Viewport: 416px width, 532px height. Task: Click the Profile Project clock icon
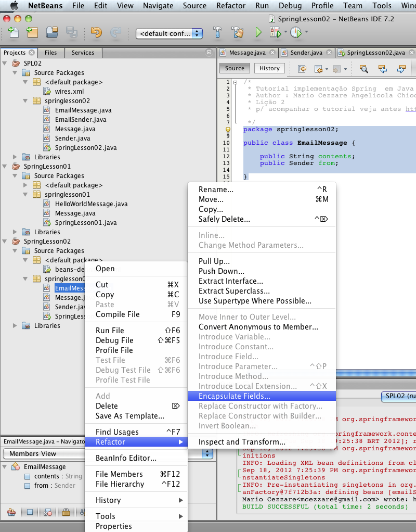pos(296,32)
